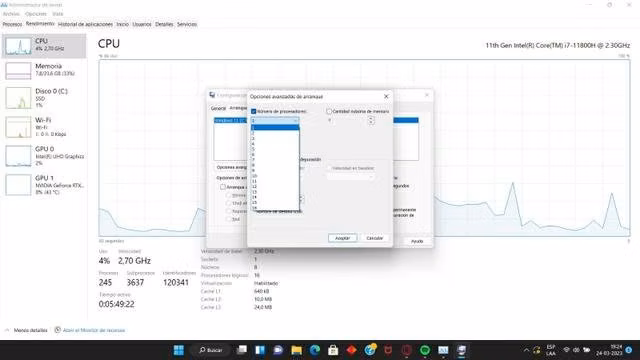Click the Aceptar button
This screenshot has width=640, height=360.
point(342,238)
